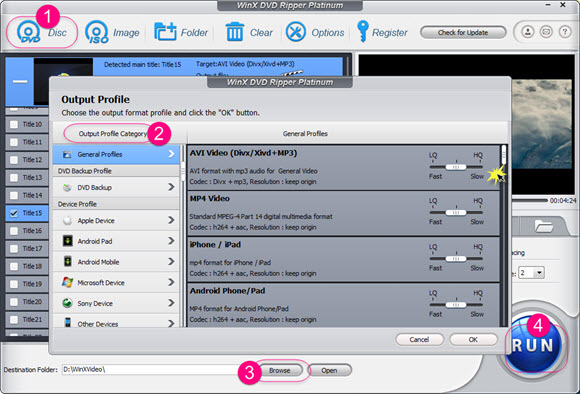Check the Title16 checkbox
580x394 pixels.
click(14, 231)
